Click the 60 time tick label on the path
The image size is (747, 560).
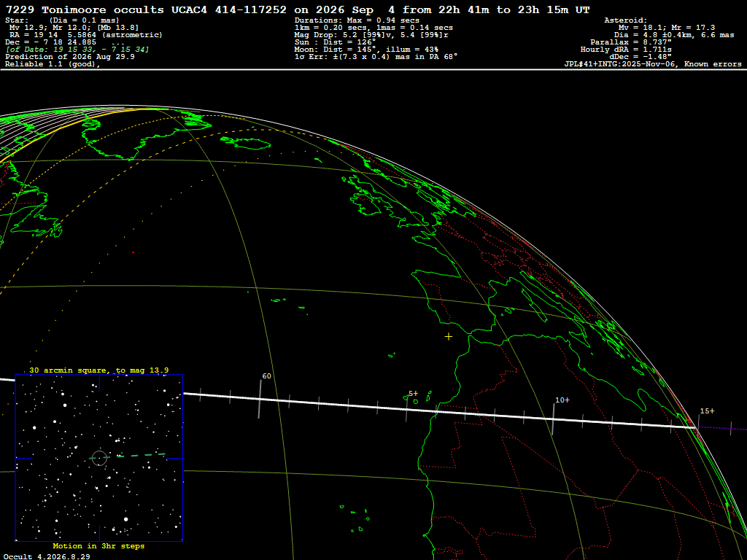point(267,376)
